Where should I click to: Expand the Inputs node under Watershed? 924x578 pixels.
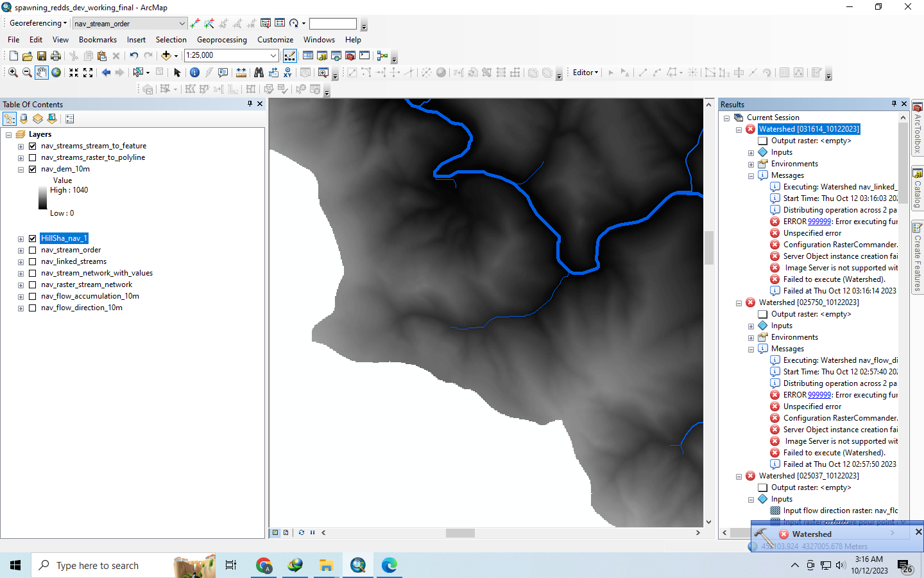[750, 152]
